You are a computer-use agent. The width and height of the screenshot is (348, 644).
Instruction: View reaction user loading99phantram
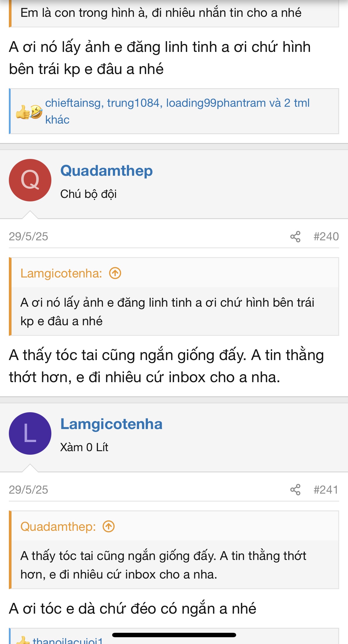click(216, 103)
